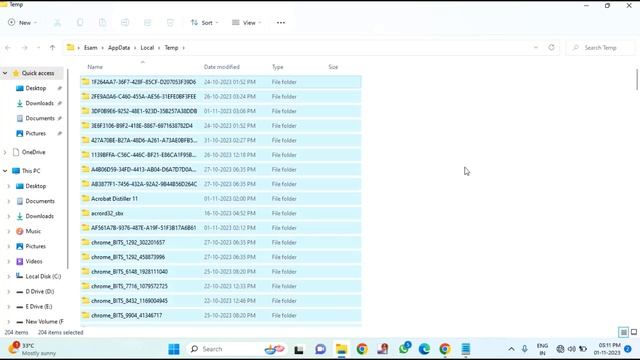Open the Sort dropdown

click(x=204, y=23)
